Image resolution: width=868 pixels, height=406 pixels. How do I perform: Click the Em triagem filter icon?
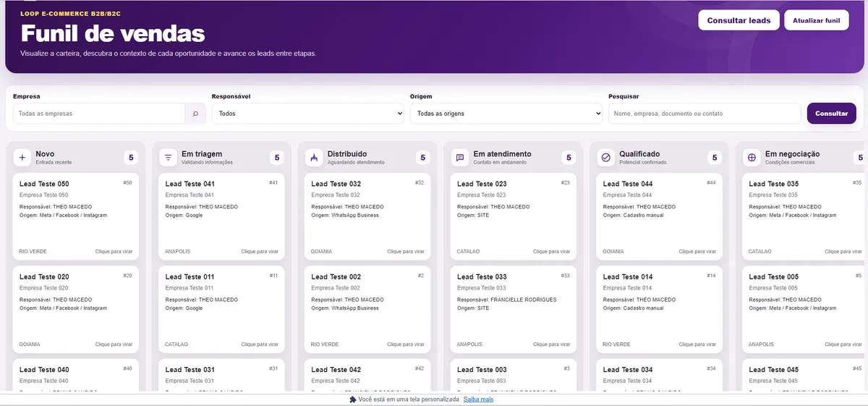click(x=169, y=157)
